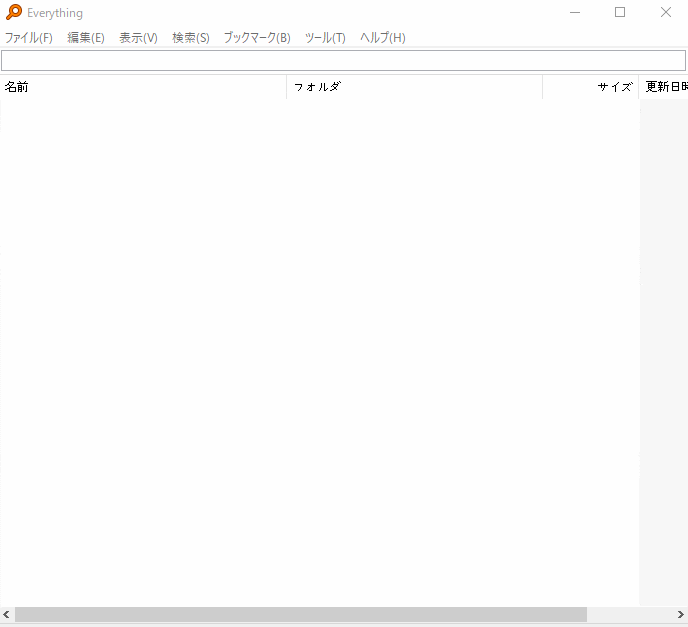The image size is (688, 627).
Task: Open the 編集(E) menu
Action: (x=86, y=38)
